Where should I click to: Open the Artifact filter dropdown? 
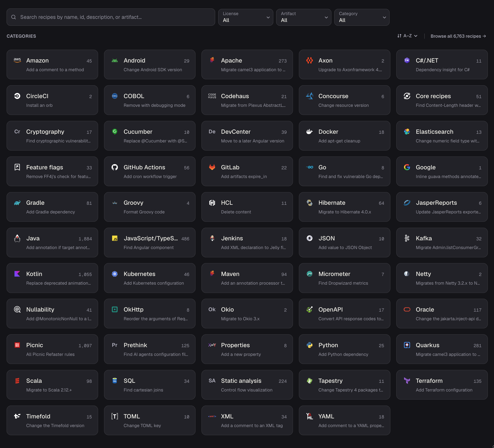click(x=304, y=17)
